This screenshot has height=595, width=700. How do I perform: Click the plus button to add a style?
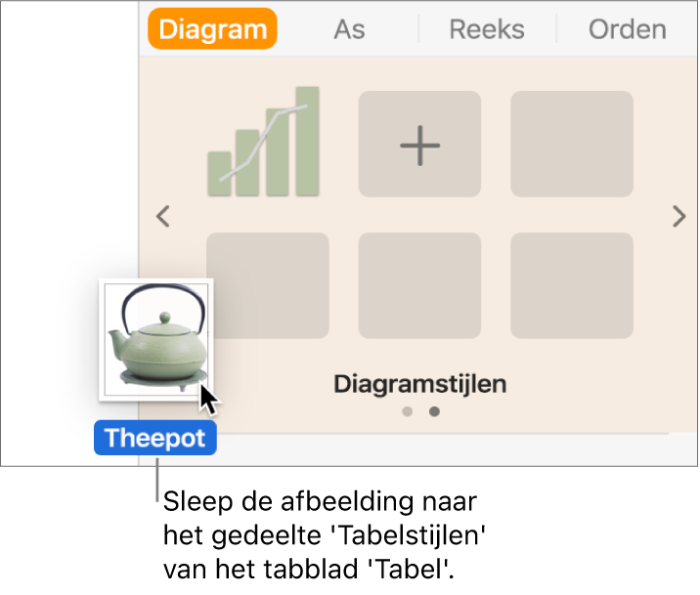pos(419,146)
